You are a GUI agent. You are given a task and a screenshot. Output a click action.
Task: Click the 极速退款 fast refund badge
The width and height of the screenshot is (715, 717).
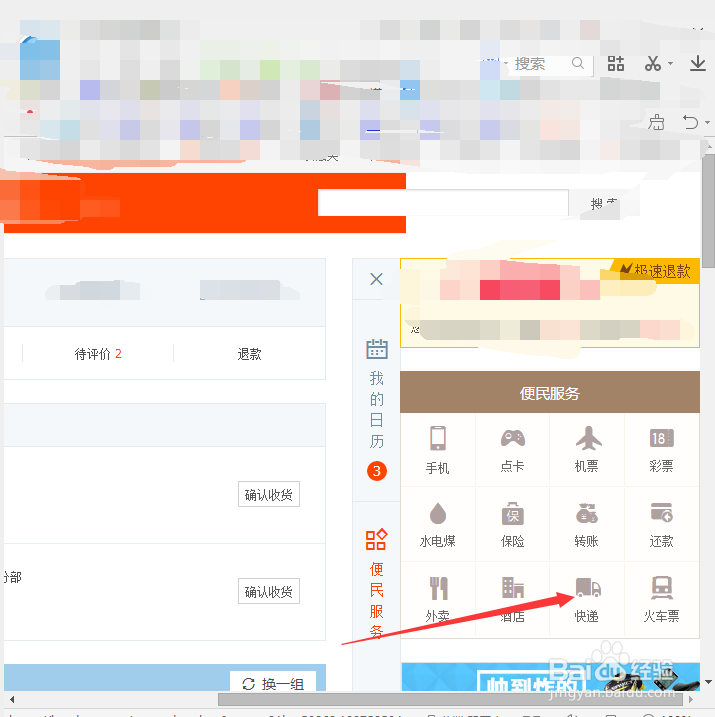click(656, 271)
